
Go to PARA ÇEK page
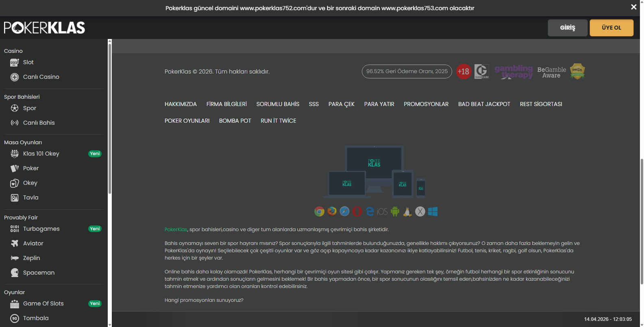(342, 104)
